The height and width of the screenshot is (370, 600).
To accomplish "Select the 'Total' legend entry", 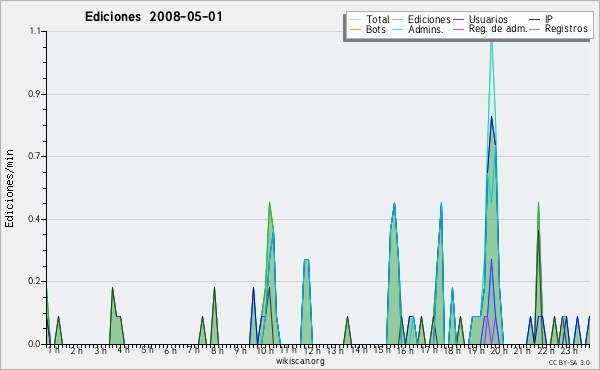I will tap(378, 19).
